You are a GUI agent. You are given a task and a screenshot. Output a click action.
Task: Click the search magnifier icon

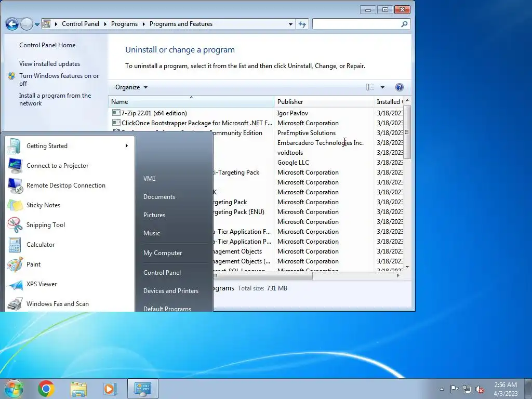click(404, 24)
